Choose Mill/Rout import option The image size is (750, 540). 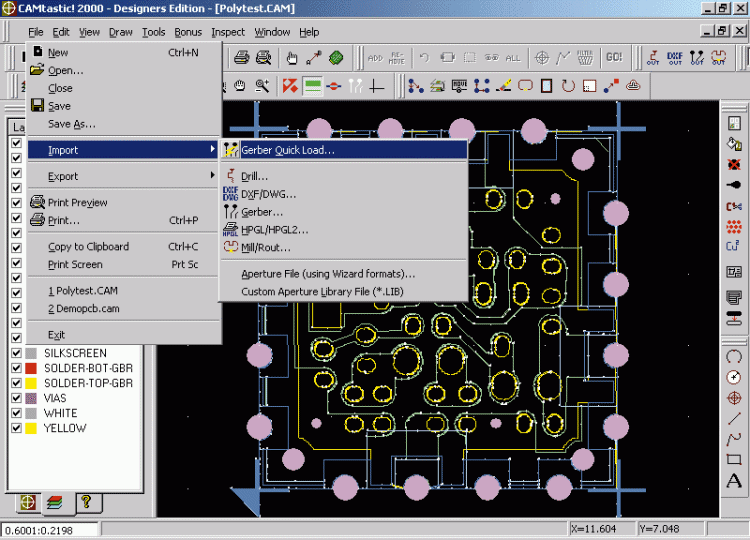click(x=343, y=247)
